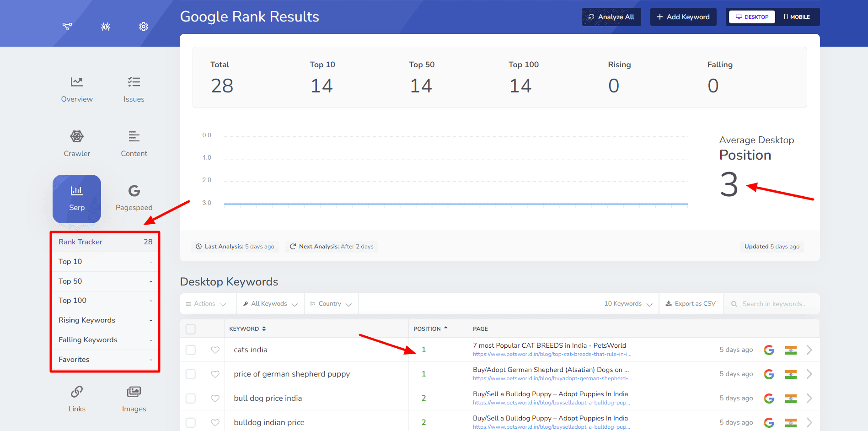868x431 pixels.
Task: Select Top 50 in sidebar menu
Action: [x=105, y=281]
